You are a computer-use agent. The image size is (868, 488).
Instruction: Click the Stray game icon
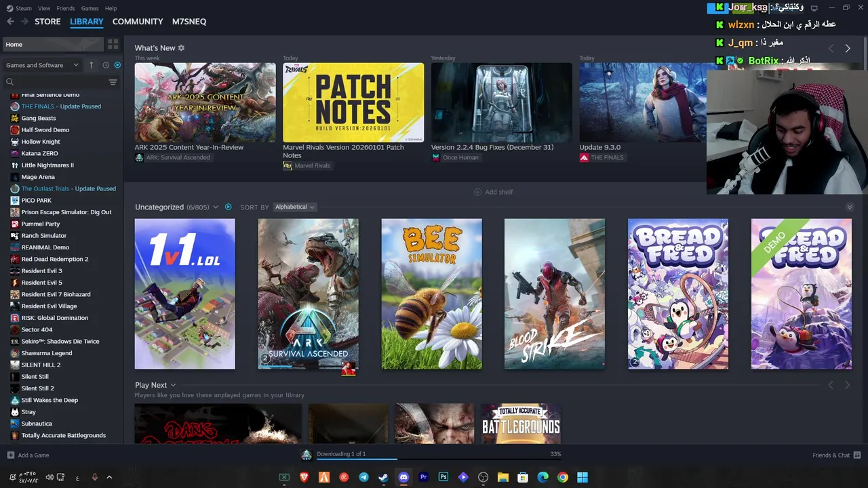pyautogui.click(x=15, y=412)
